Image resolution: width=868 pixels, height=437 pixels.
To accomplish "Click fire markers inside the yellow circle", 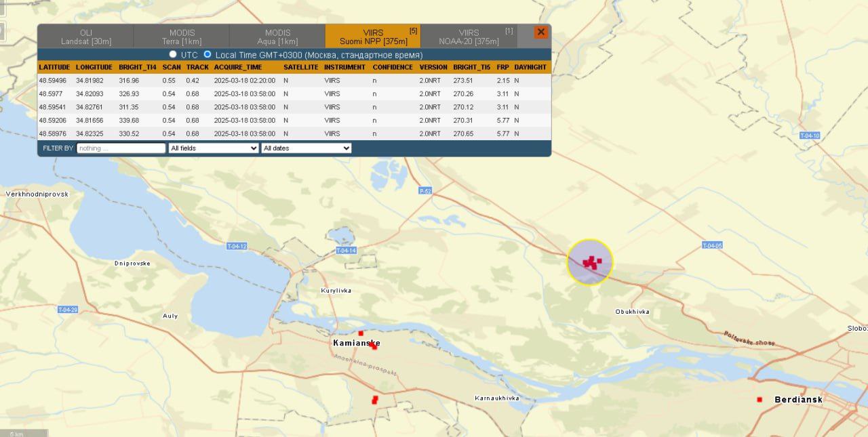I will [591, 262].
